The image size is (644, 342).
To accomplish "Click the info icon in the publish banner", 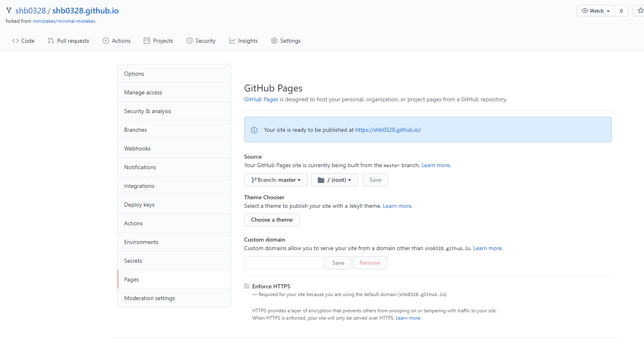I will [x=254, y=130].
